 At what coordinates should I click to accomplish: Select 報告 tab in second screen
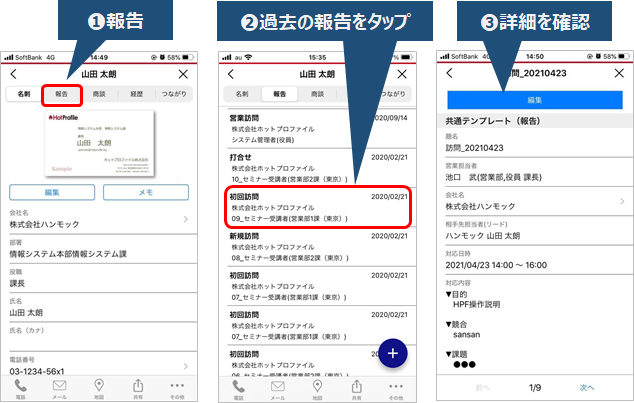point(279,94)
